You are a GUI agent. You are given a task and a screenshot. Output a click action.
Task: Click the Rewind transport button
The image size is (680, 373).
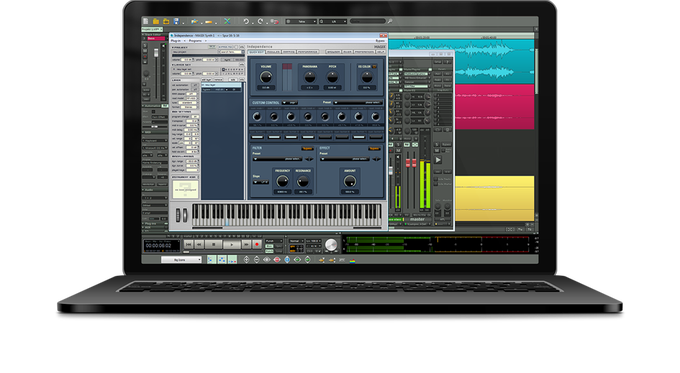[x=199, y=245]
